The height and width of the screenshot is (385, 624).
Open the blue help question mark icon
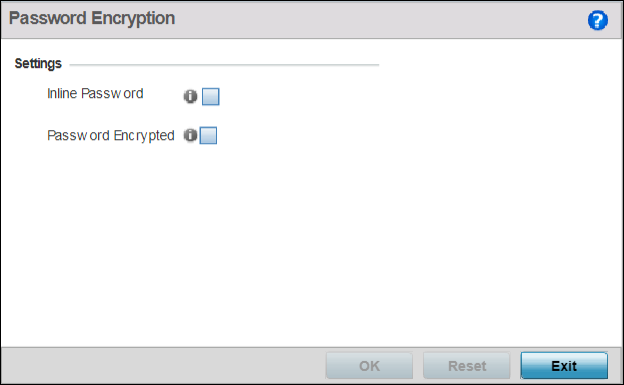(597, 20)
